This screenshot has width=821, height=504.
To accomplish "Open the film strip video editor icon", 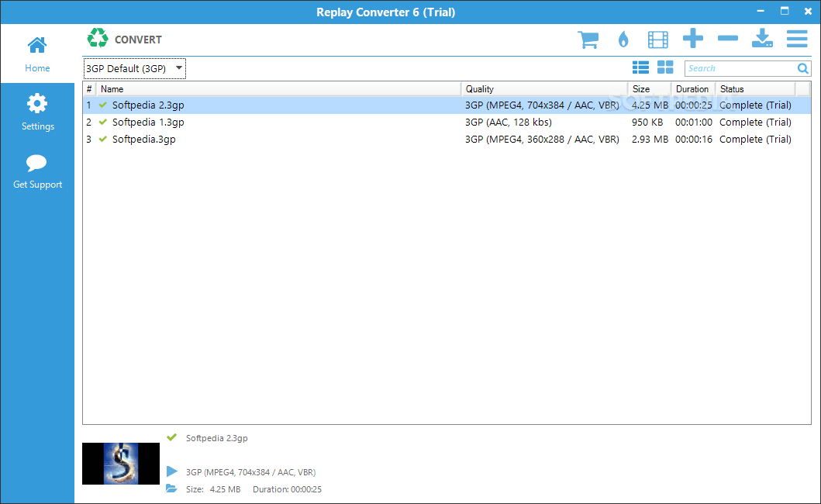I will click(657, 40).
